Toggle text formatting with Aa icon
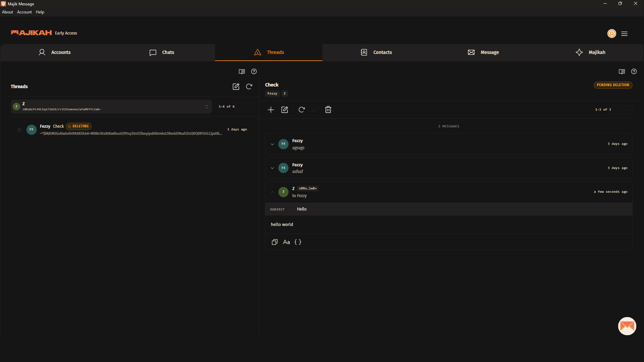Image resolution: width=644 pixels, height=362 pixels. pyautogui.click(x=286, y=242)
